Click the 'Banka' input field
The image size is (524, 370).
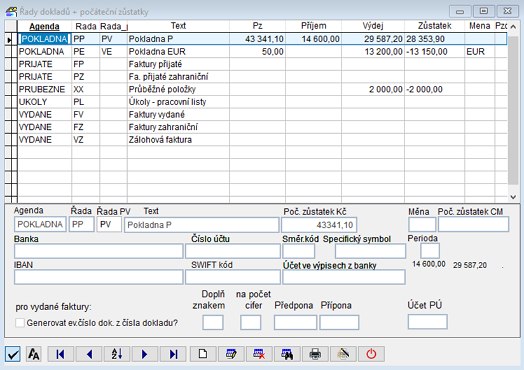(x=99, y=251)
